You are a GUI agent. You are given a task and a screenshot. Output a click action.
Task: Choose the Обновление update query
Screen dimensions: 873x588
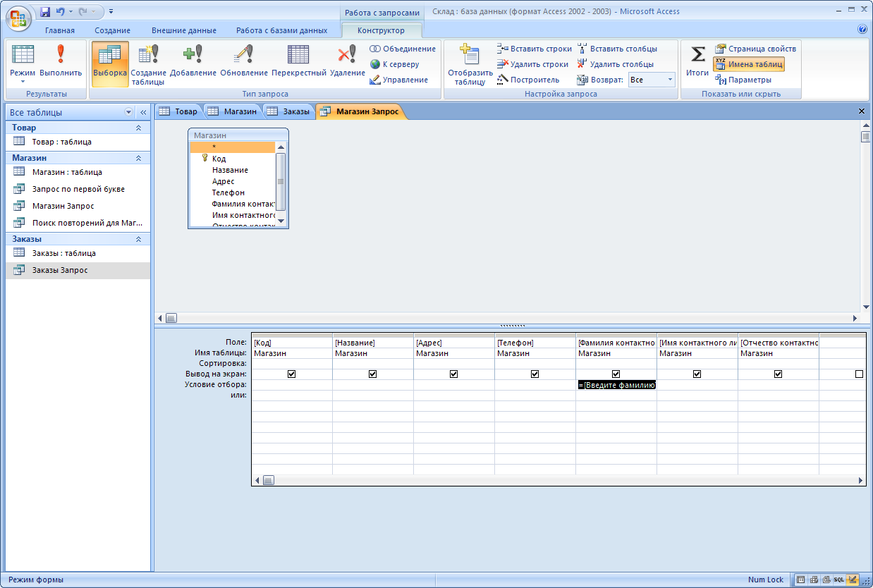244,61
